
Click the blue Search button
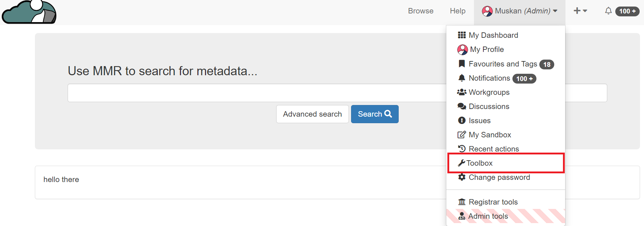tap(375, 114)
